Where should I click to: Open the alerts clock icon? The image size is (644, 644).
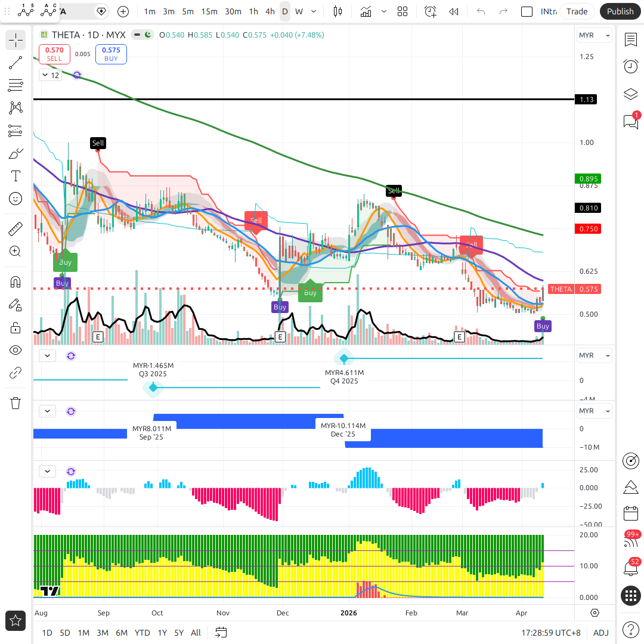(x=630, y=66)
